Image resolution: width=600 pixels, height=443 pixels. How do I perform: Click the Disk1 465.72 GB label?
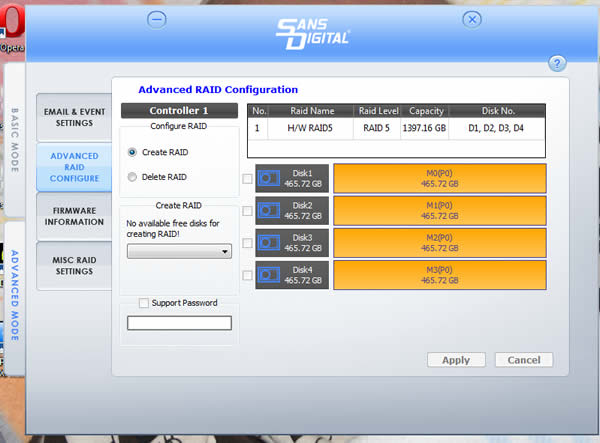(x=303, y=178)
